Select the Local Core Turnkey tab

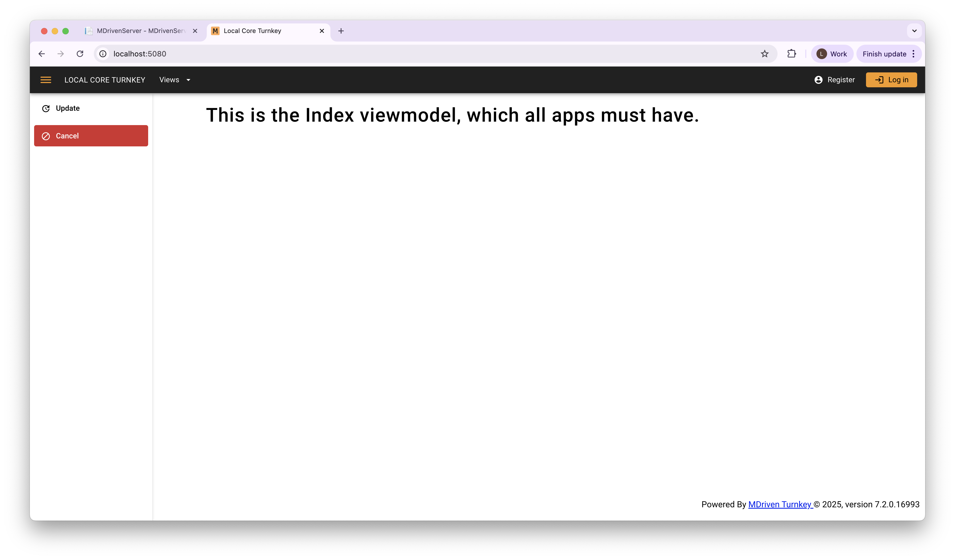click(x=261, y=31)
